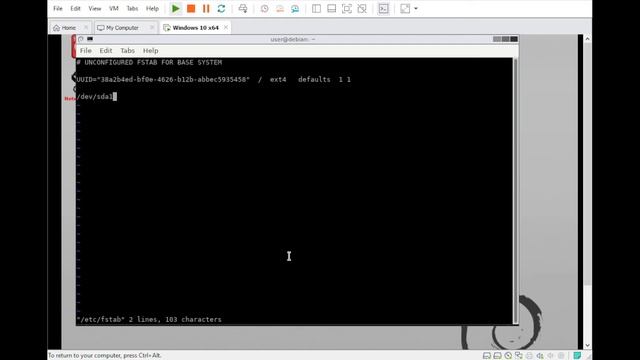640x360 pixels.
Task: Open VMware Tabs menu
Action: pos(132,9)
